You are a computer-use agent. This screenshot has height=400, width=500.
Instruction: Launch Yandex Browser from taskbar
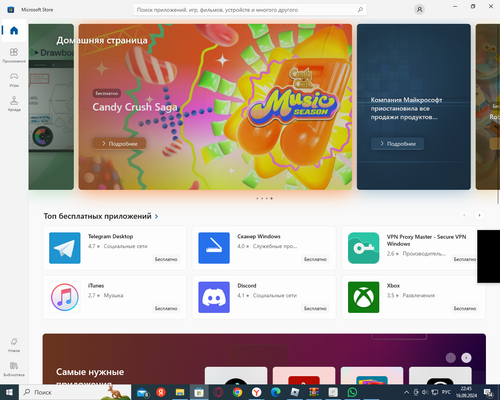(x=256, y=392)
